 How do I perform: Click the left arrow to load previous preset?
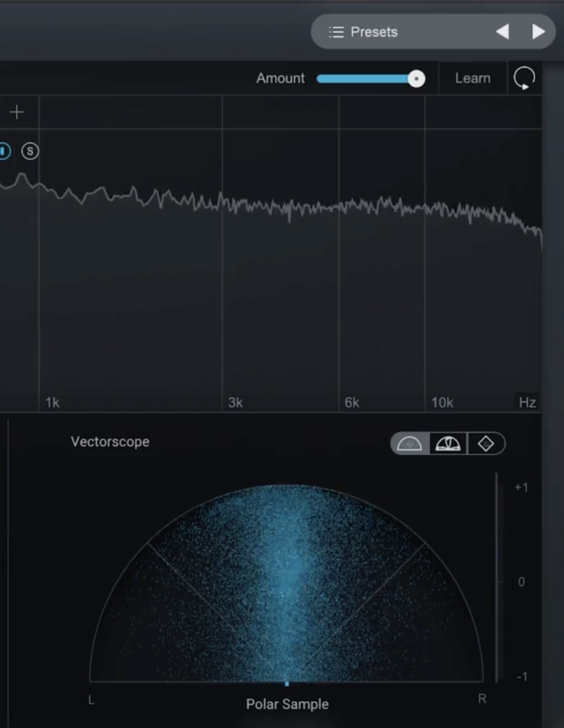click(x=502, y=32)
